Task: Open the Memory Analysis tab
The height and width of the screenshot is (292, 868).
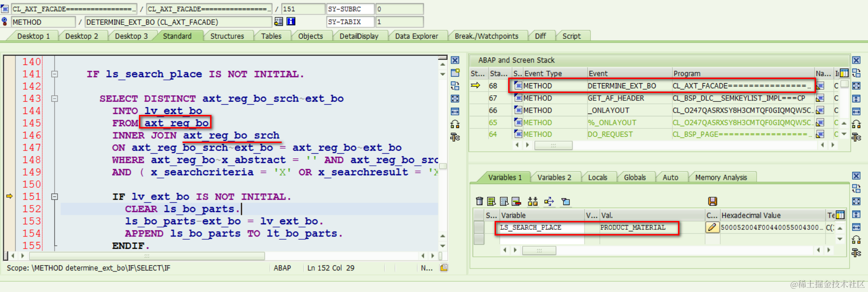Action: coord(721,178)
